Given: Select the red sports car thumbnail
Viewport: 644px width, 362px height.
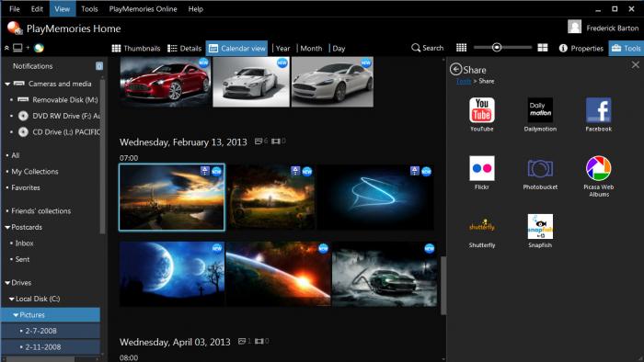Looking at the screenshot, I should click(166, 82).
